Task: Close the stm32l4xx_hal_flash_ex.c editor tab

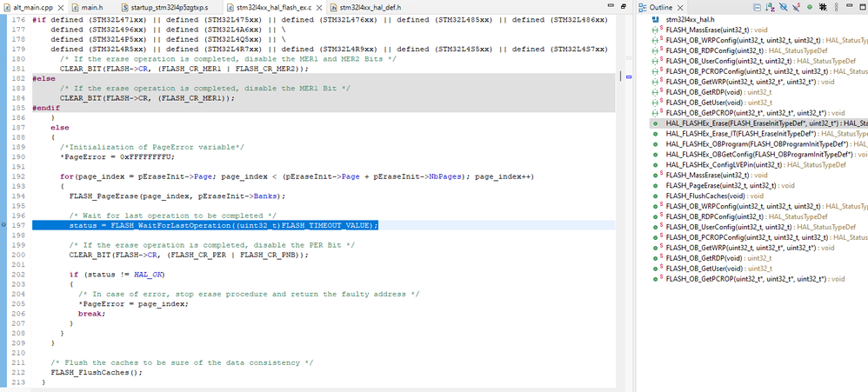Action: pos(319,8)
